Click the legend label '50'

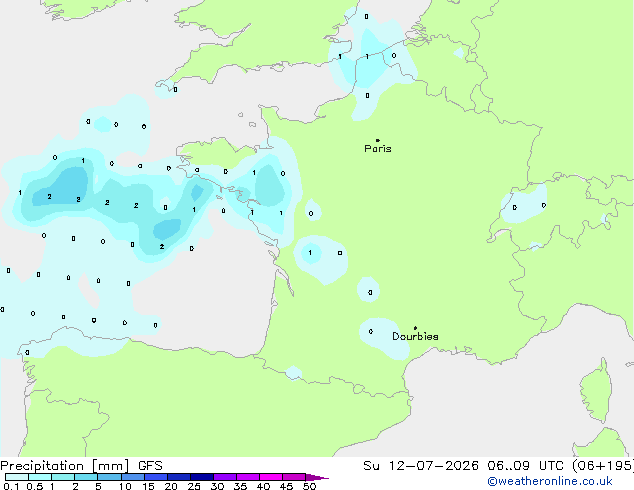pyautogui.click(x=309, y=486)
